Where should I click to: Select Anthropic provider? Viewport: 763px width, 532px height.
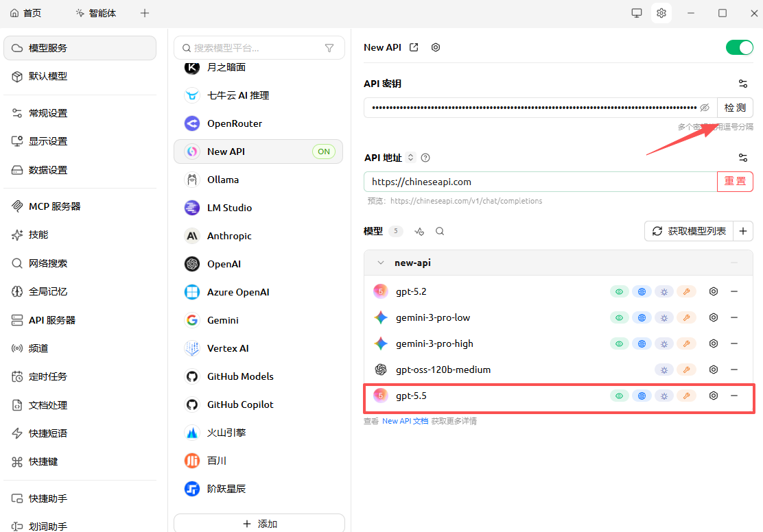pos(259,236)
